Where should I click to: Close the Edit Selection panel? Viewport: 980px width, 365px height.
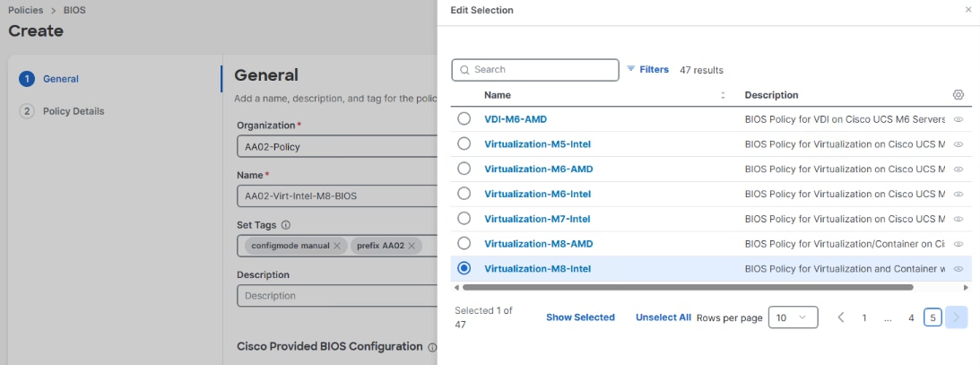tap(968, 10)
